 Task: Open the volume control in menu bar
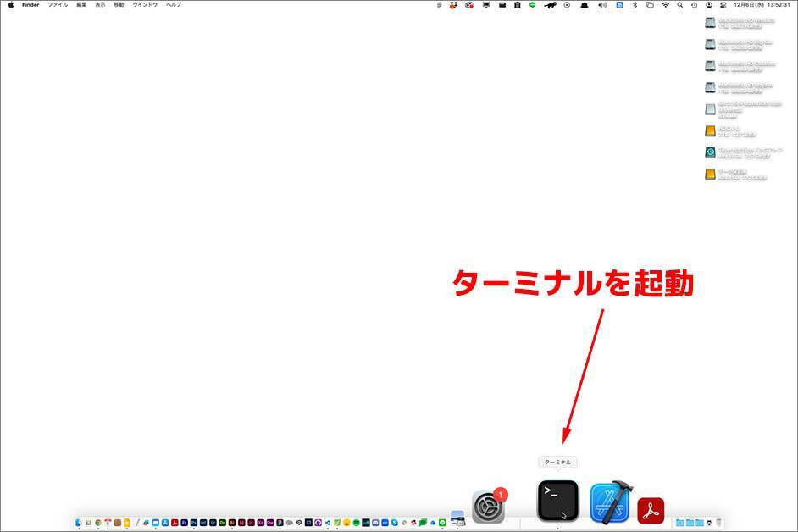(x=602, y=4)
